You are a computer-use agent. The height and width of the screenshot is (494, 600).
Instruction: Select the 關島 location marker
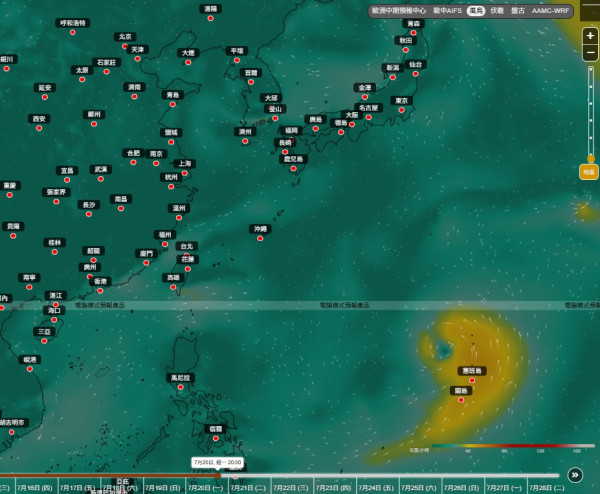(x=461, y=400)
